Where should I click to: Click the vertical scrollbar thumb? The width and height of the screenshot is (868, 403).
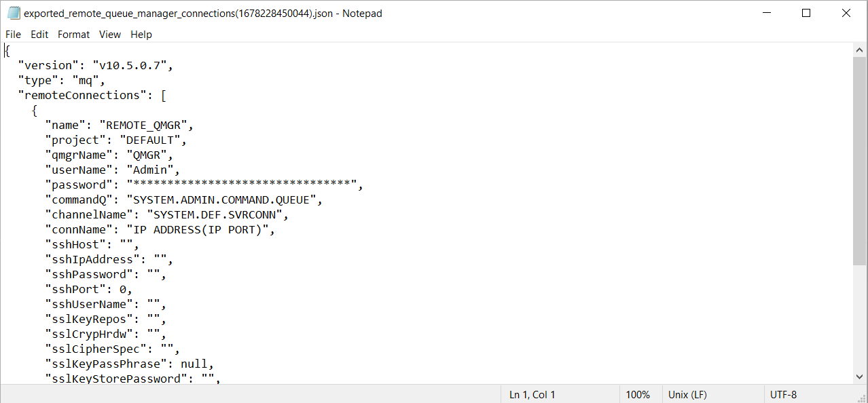[859, 160]
